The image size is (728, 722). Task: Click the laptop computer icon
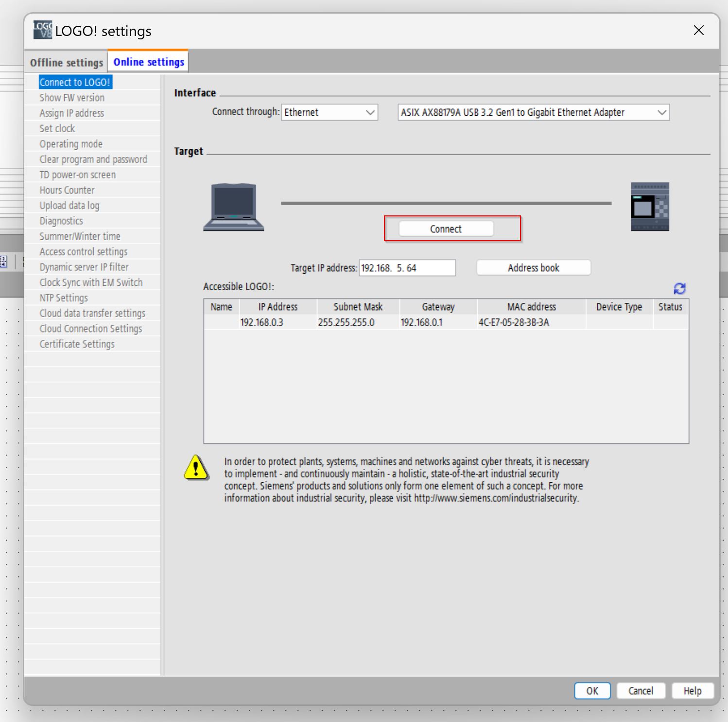pos(234,207)
